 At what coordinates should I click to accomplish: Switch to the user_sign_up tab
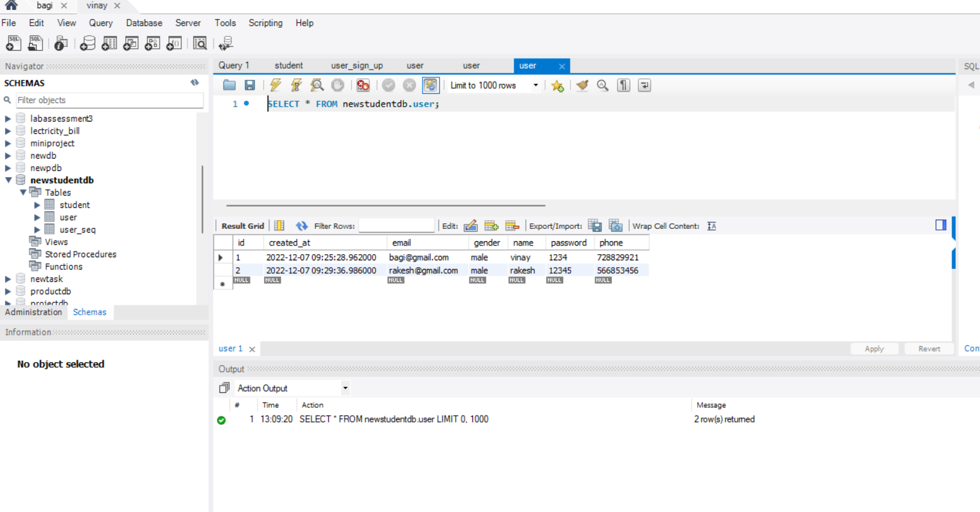pyautogui.click(x=356, y=65)
